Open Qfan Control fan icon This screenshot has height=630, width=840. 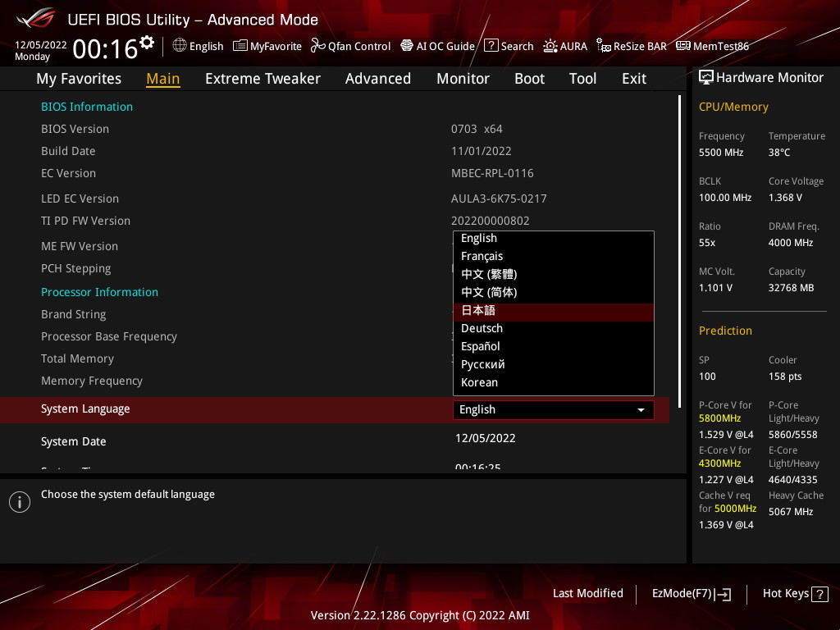click(317, 46)
